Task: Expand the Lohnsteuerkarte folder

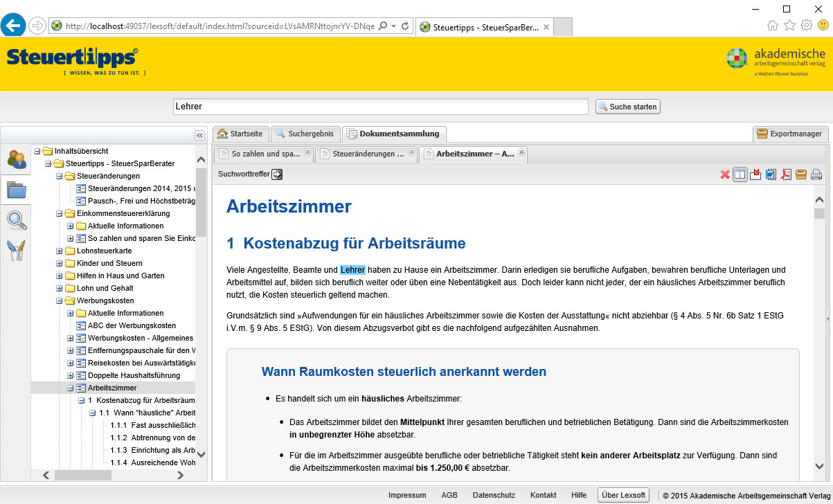Action: click(x=60, y=251)
